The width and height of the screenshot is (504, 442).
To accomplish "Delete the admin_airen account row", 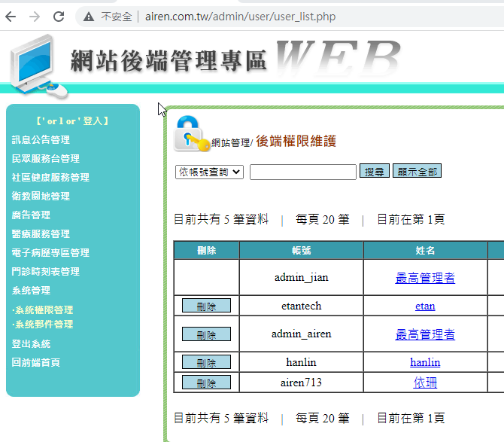I will pos(206,334).
